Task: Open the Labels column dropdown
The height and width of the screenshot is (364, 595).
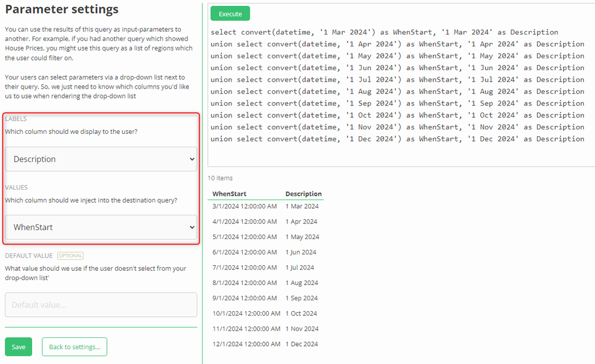Action: (101, 159)
